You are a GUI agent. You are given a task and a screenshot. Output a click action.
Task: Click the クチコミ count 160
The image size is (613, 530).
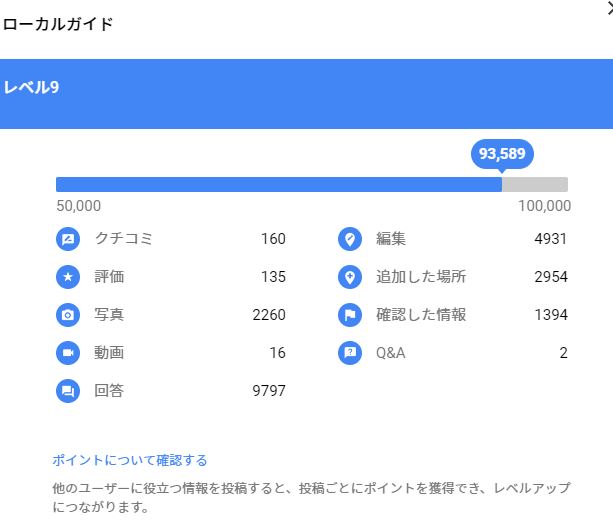click(x=273, y=239)
